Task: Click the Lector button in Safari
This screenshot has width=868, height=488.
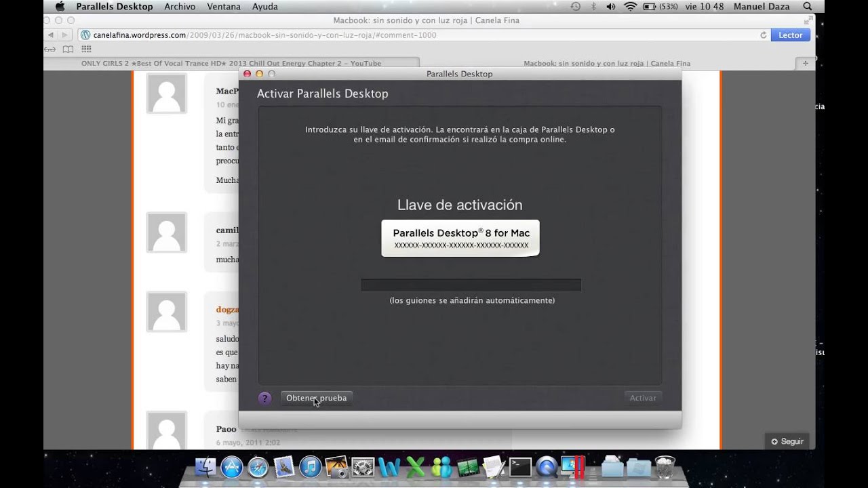Action: click(790, 35)
